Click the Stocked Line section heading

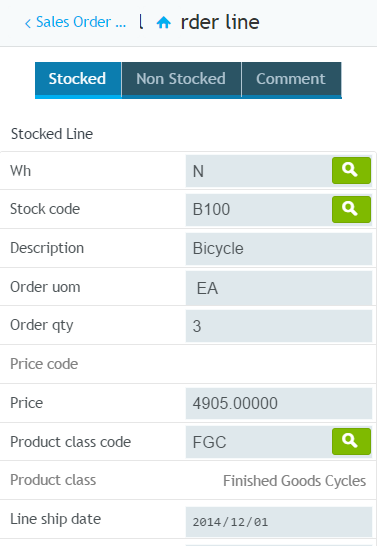point(52,134)
